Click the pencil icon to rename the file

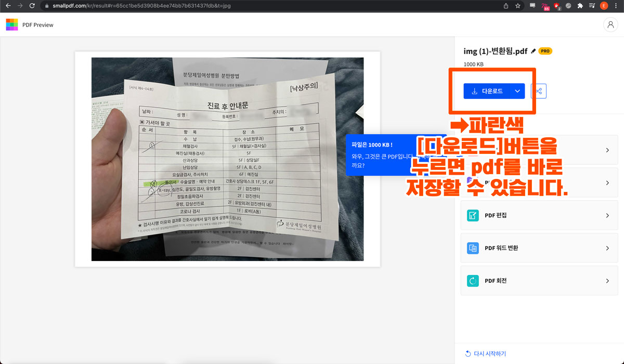[x=533, y=51]
